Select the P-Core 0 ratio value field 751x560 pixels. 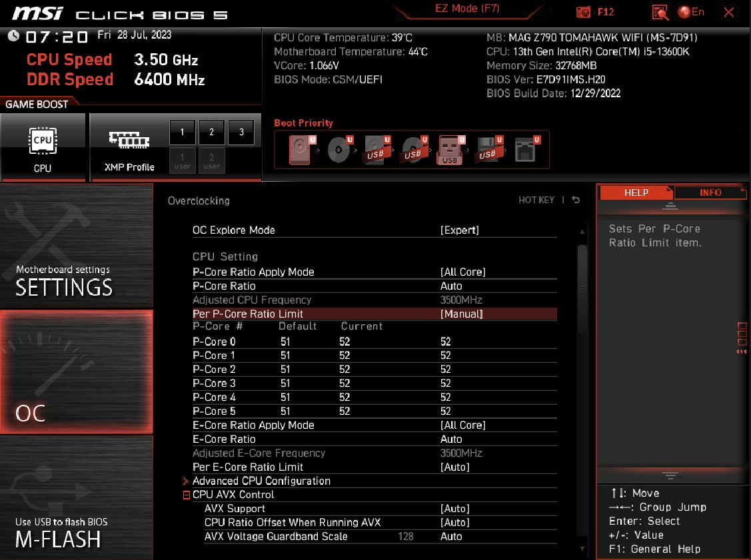click(x=446, y=342)
